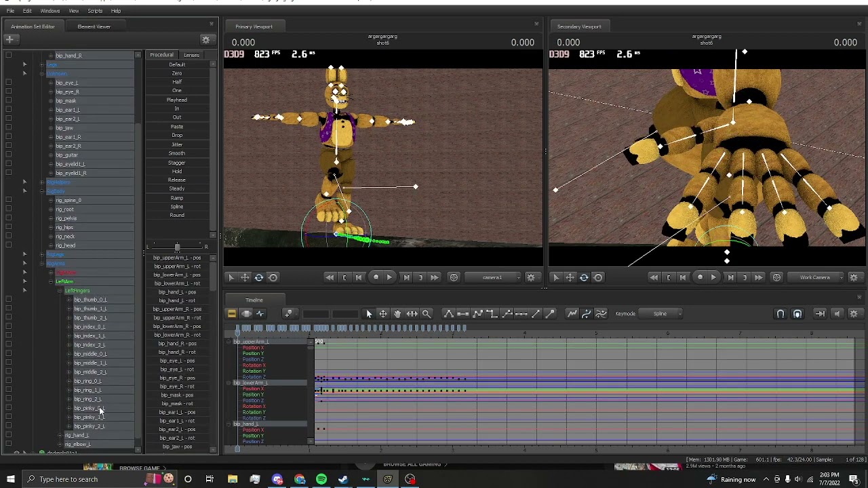The image size is (868, 488).
Task: Click the L-R preset slider handle
Action: [177, 247]
